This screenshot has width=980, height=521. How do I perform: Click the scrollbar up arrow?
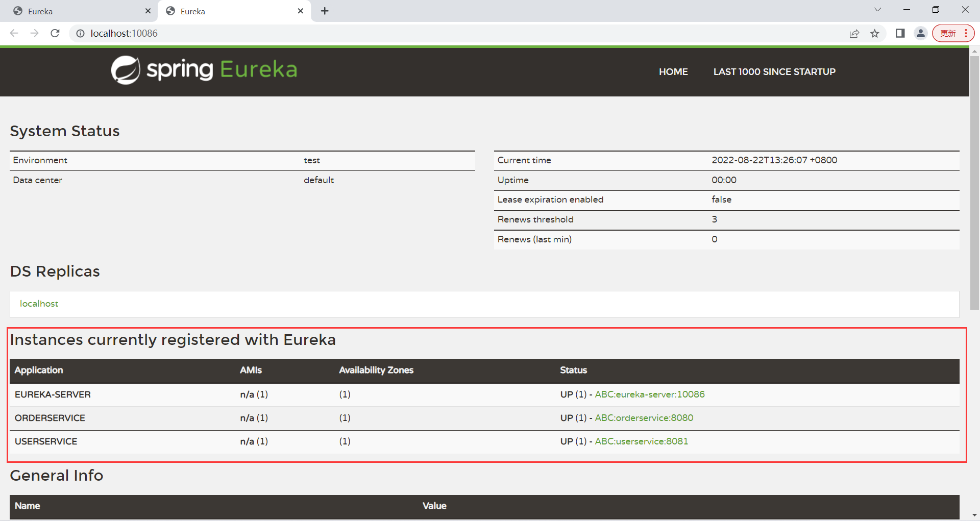coord(974,51)
